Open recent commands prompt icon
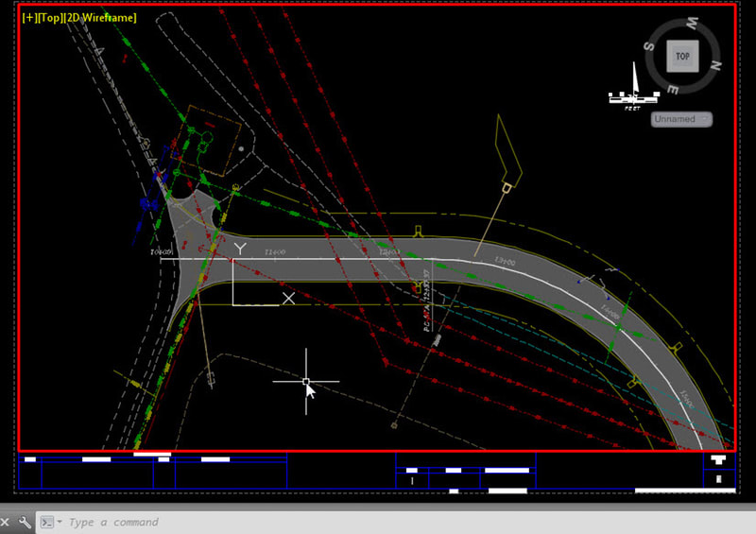The width and height of the screenshot is (756, 534). tap(46, 522)
